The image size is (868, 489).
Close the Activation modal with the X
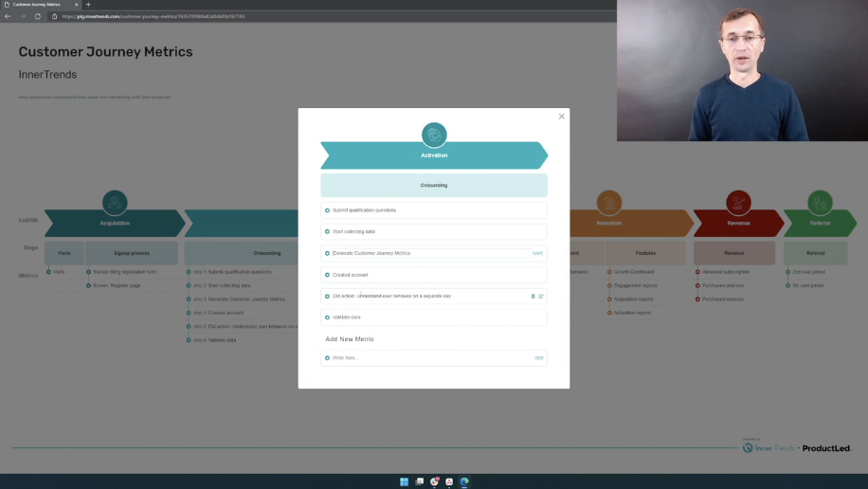click(561, 117)
